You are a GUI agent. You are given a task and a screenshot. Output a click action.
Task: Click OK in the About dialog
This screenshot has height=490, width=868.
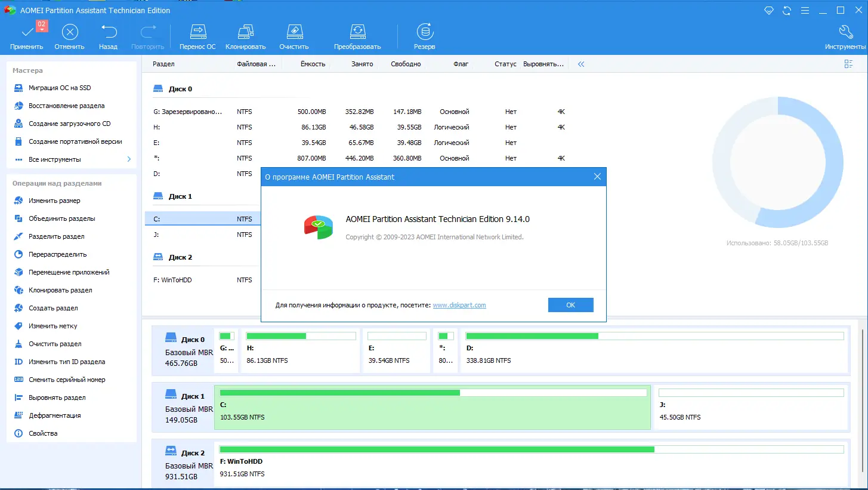click(x=570, y=305)
